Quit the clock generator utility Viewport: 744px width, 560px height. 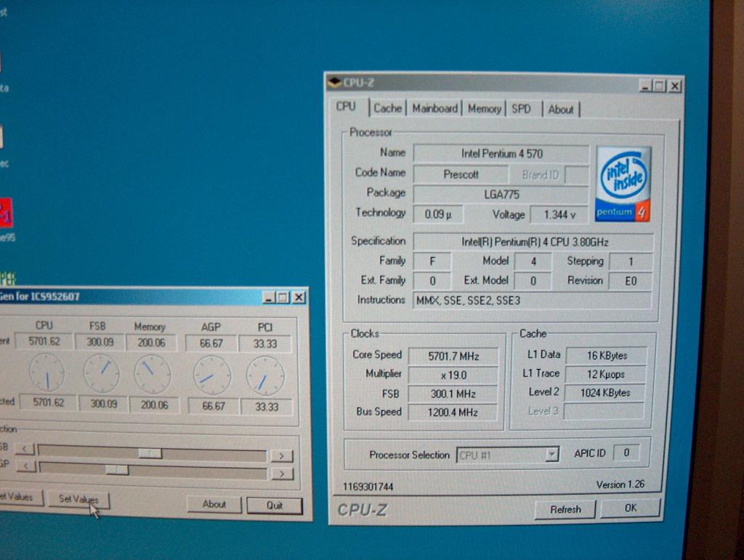(x=274, y=506)
